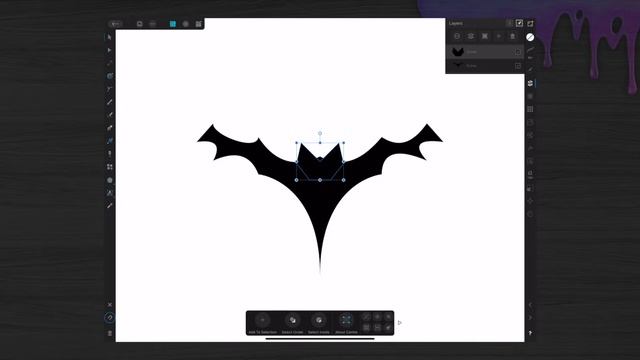Switch to the highlighted cyan persona
Image resolution: width=640 pixels, height=360 pixels.
point(173,24)
